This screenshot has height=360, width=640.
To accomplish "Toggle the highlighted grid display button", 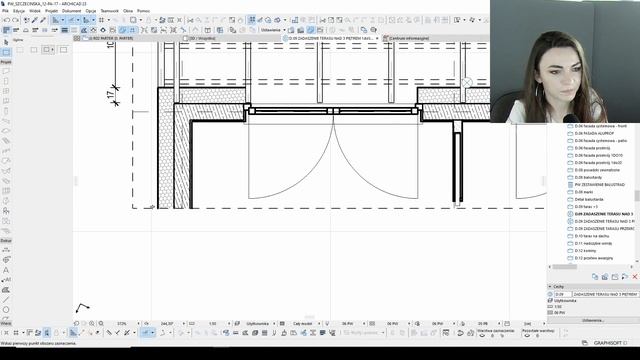I will (x=252, y=20).
